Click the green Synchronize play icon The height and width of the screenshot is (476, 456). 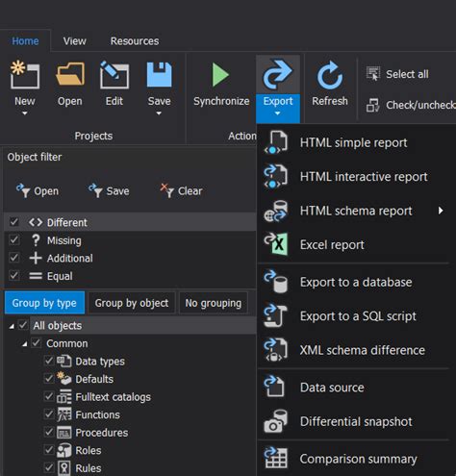tap(220, 75)
